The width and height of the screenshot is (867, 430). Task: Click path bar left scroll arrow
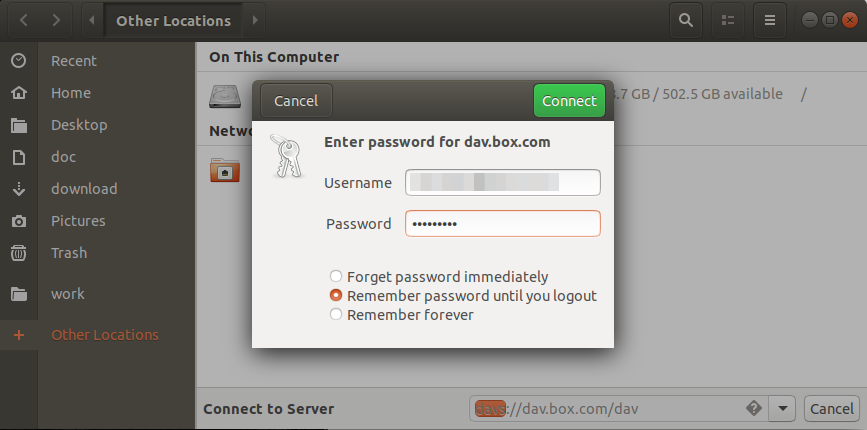click(x=92, y=20)
